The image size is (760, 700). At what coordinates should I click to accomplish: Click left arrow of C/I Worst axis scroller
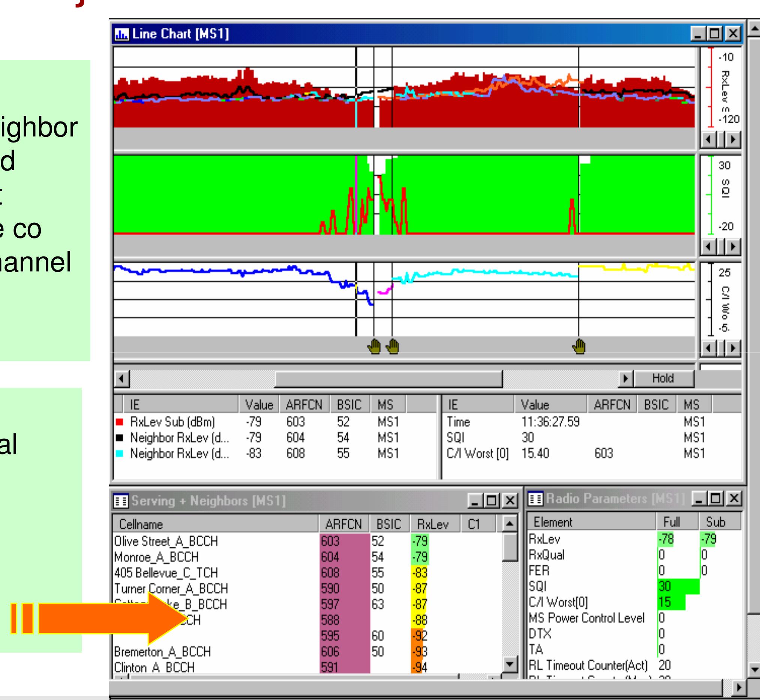point(708,347)
